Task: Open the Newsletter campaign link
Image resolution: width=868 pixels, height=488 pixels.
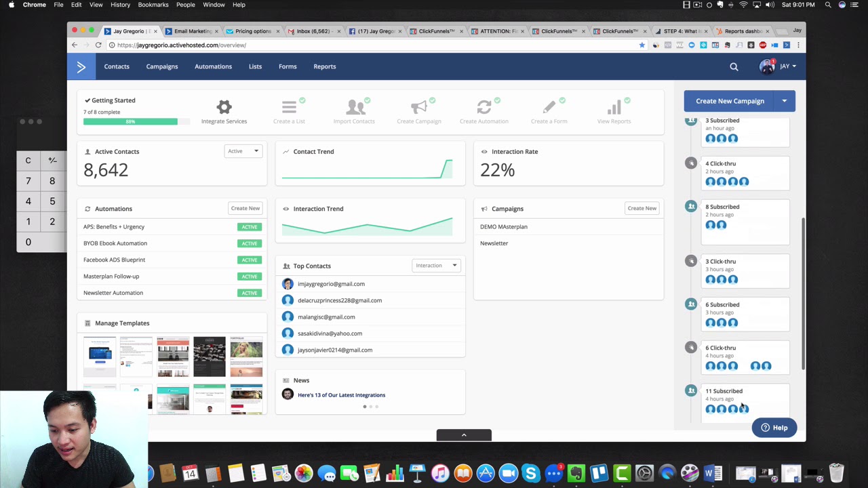Action: tap(494, 243)
